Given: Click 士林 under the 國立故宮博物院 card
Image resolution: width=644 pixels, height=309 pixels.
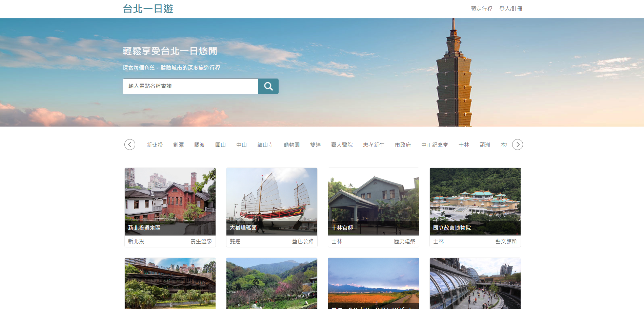Looking at the screenshot, I should 439,241.
